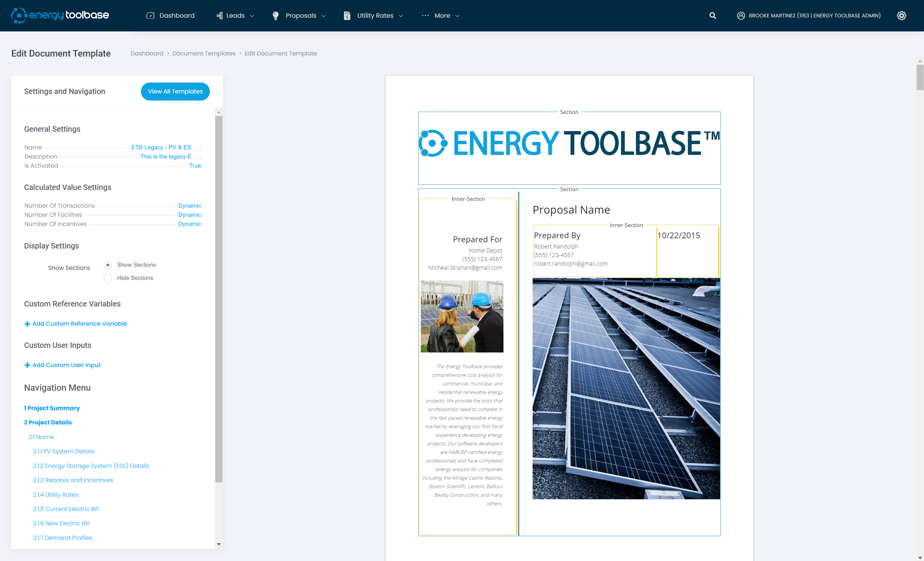924x561 pixels.
Task: Click the Leads network icon
Action: 220,16
